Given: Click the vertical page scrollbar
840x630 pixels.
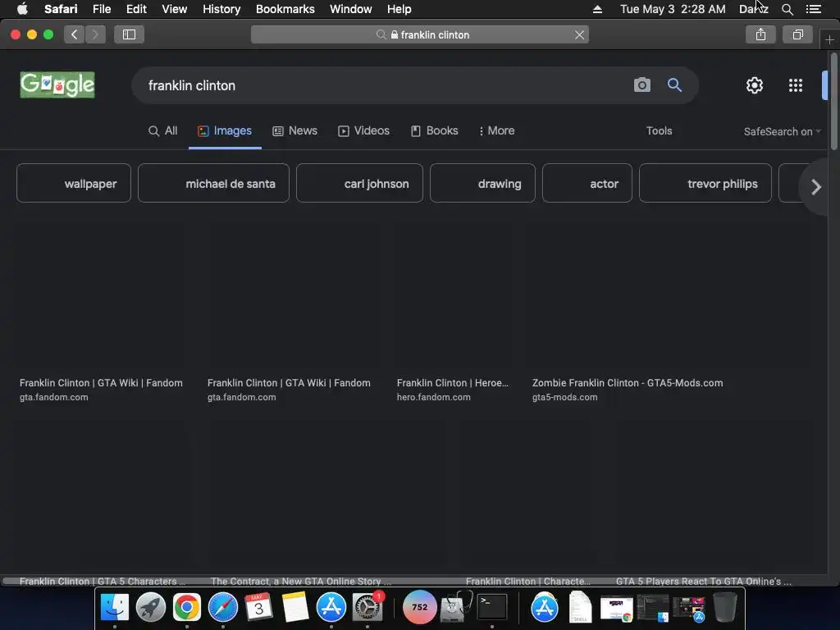Looking at the screenshot, I should tap(834, 102).
